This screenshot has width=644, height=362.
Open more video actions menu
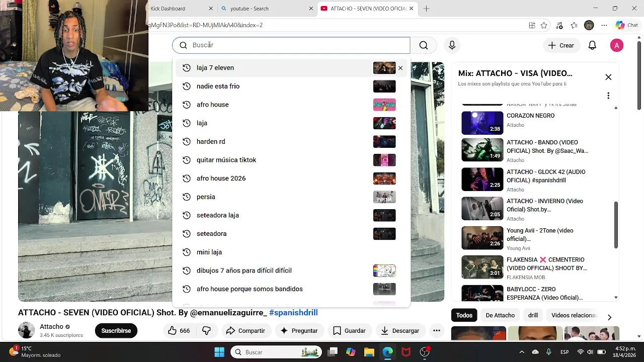click(437, 330)
